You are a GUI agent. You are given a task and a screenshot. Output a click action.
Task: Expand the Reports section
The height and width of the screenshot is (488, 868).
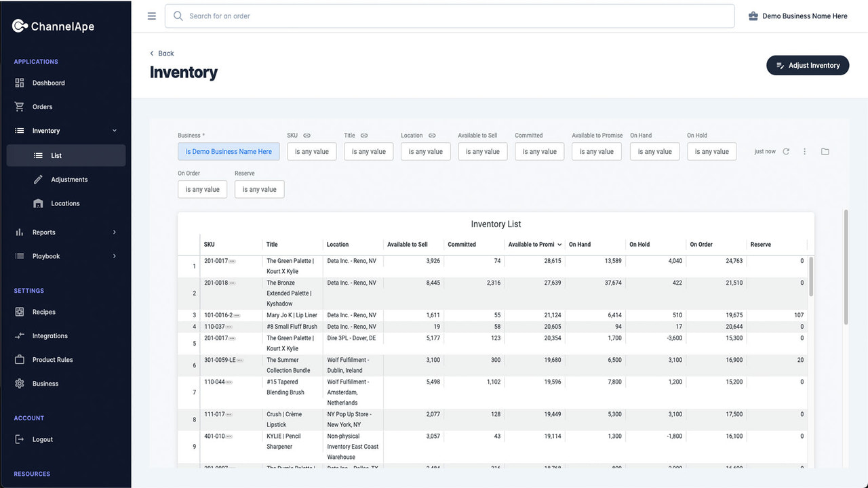click(x=43, y=232)
